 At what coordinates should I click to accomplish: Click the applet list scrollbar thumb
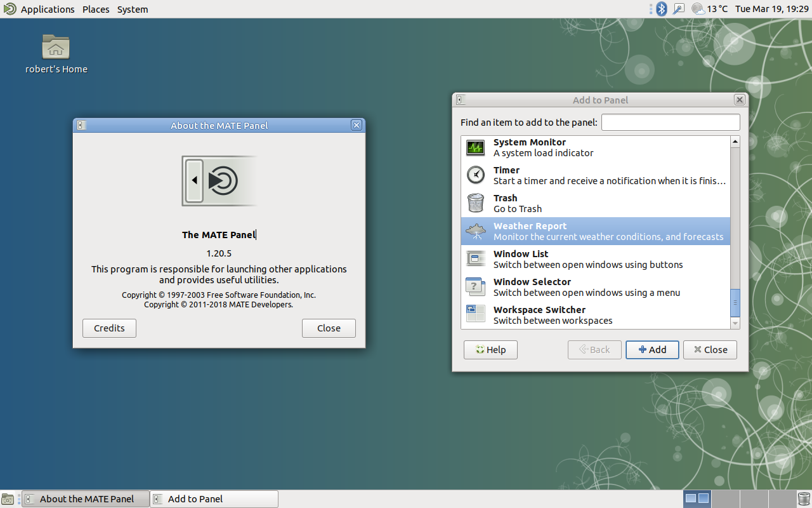tap(735, 303)
